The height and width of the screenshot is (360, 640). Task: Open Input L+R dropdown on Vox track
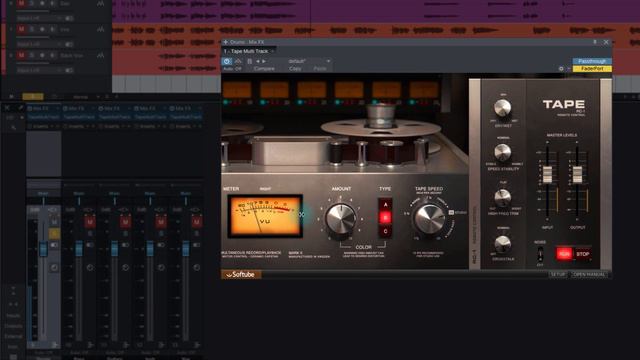tap(39, 44)
